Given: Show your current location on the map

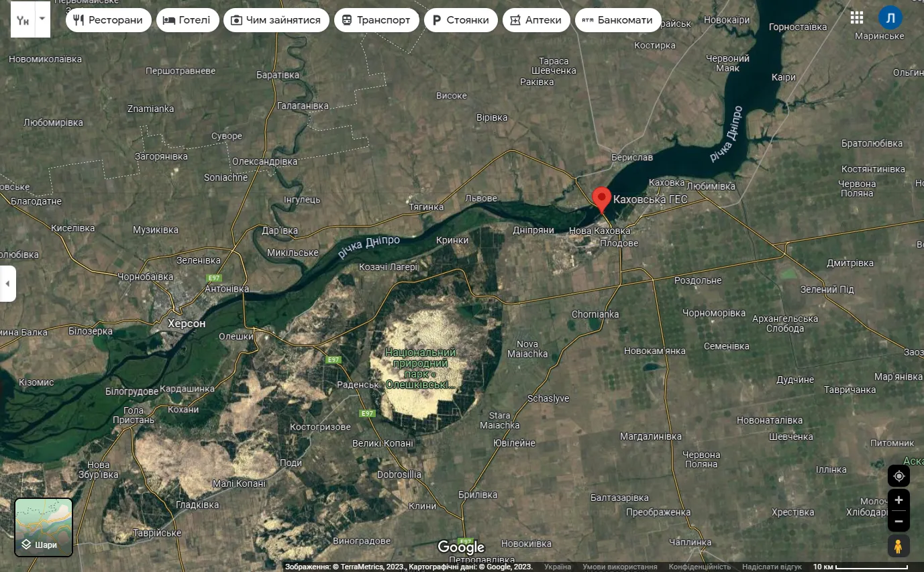Looking at the screenshot, I should point(899,476).
